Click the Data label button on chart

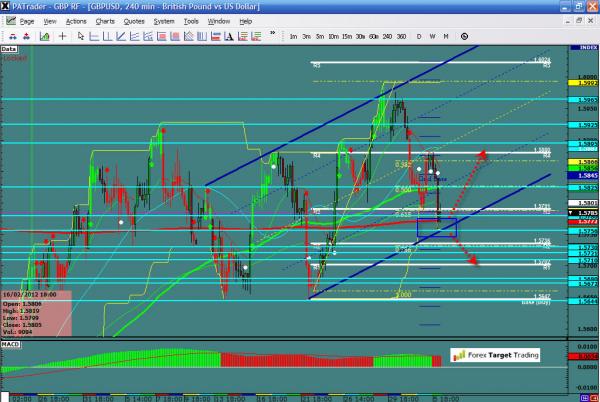pos(9,47)
